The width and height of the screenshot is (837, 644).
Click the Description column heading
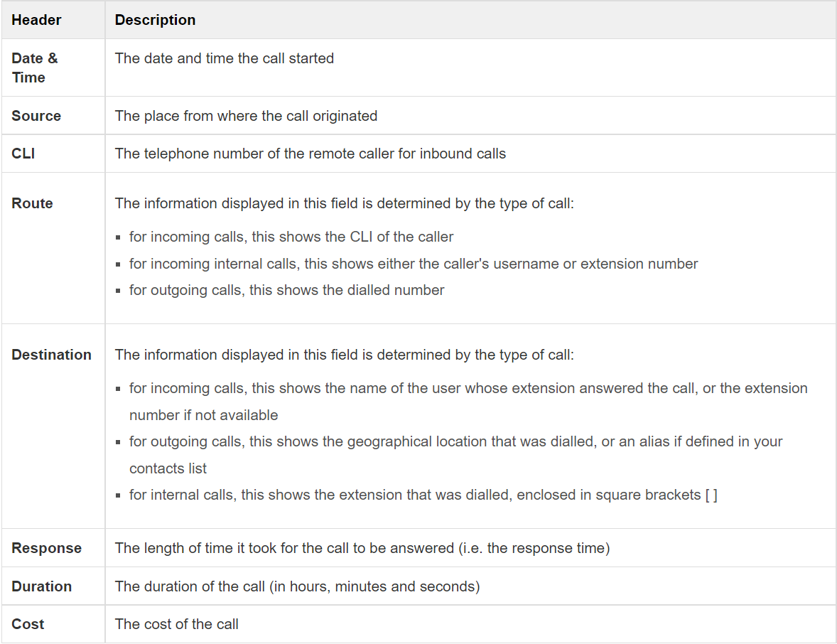155,20
